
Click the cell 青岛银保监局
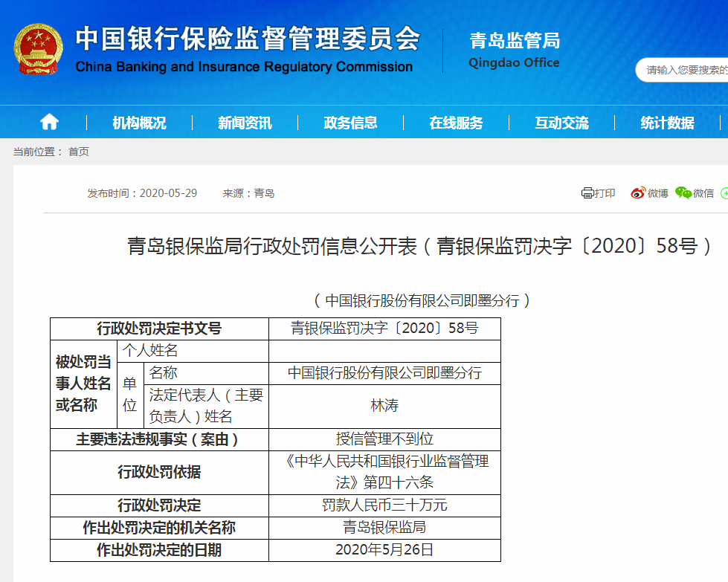384,528
